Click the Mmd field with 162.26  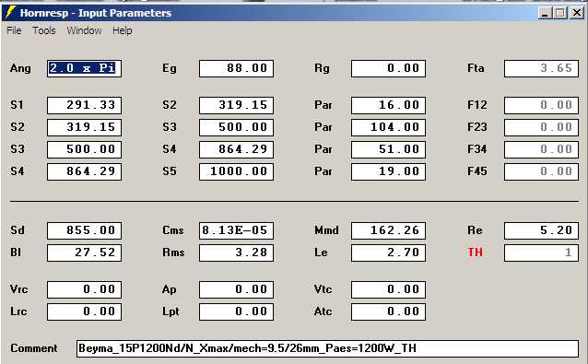388,230
